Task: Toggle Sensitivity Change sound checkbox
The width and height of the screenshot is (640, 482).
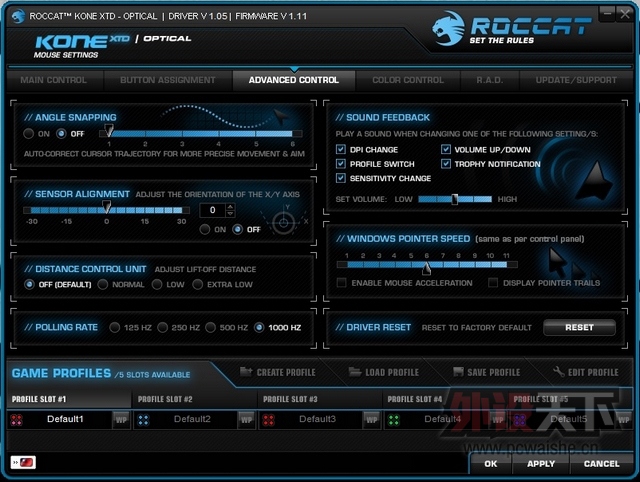Action: (341, 178)
